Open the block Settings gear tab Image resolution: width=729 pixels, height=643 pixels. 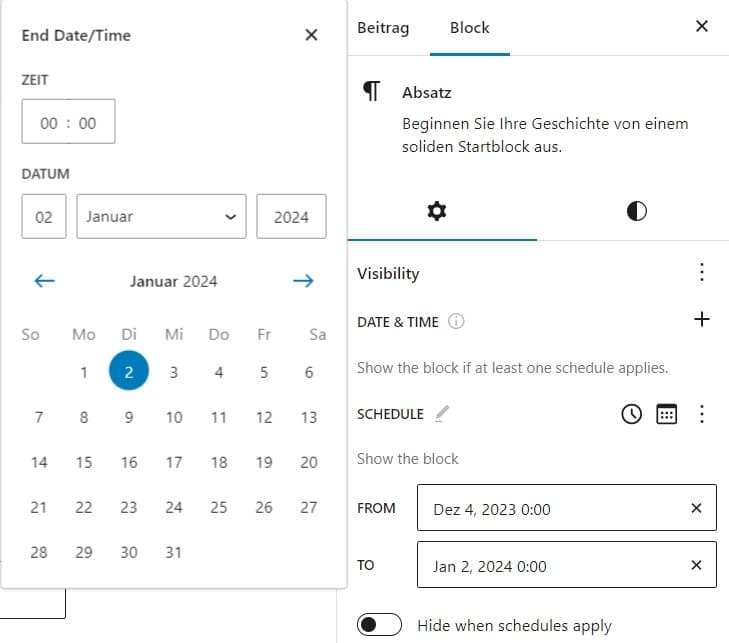(x=437, y=211)
